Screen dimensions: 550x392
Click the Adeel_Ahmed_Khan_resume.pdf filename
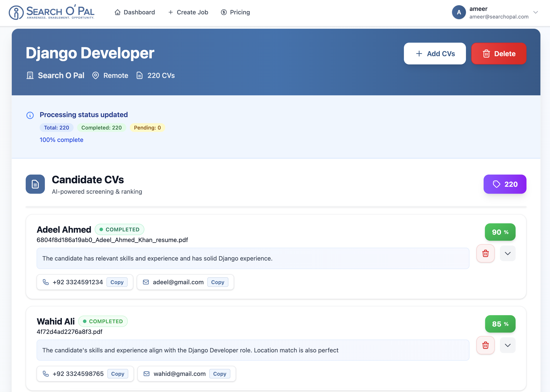(x=112, y=240)
